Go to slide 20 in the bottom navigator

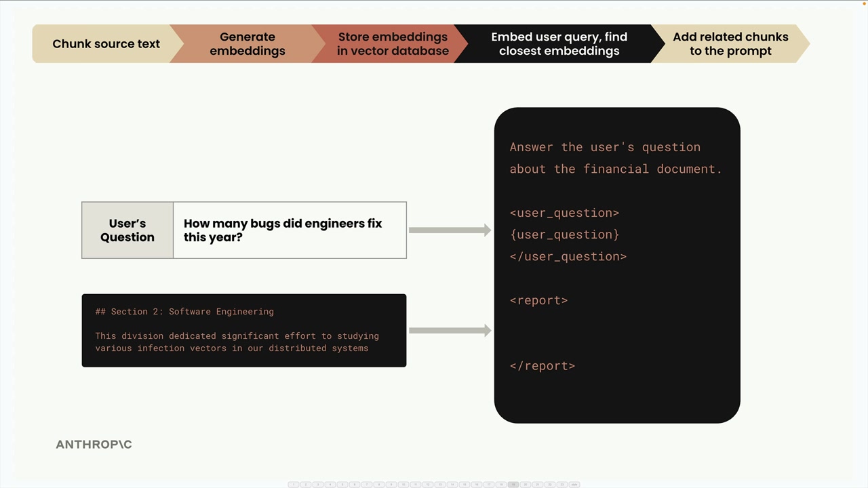(x=526, y=485)
